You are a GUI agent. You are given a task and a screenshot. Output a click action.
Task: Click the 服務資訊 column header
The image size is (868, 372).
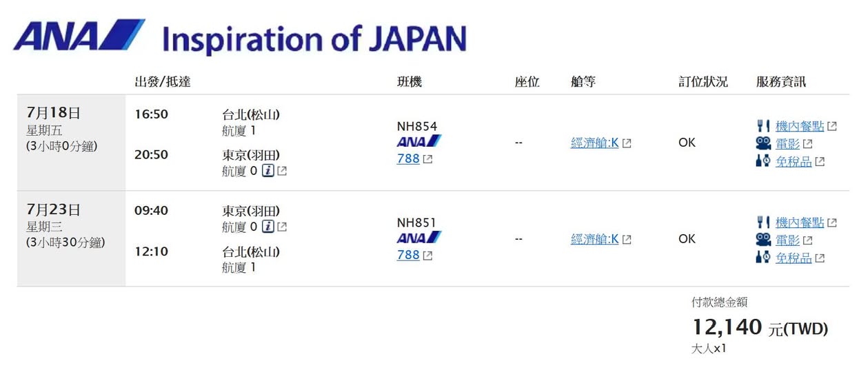point(780,82)
